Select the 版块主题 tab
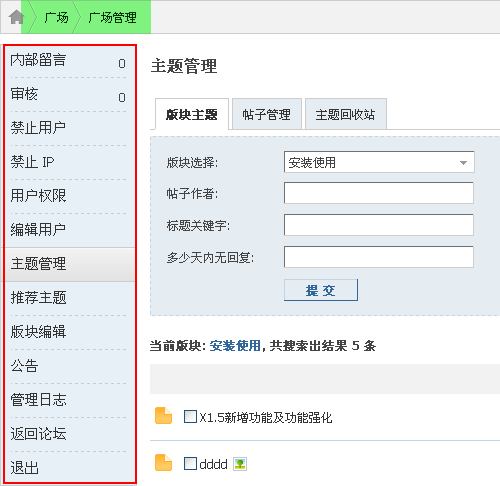 tap(192, 114)
